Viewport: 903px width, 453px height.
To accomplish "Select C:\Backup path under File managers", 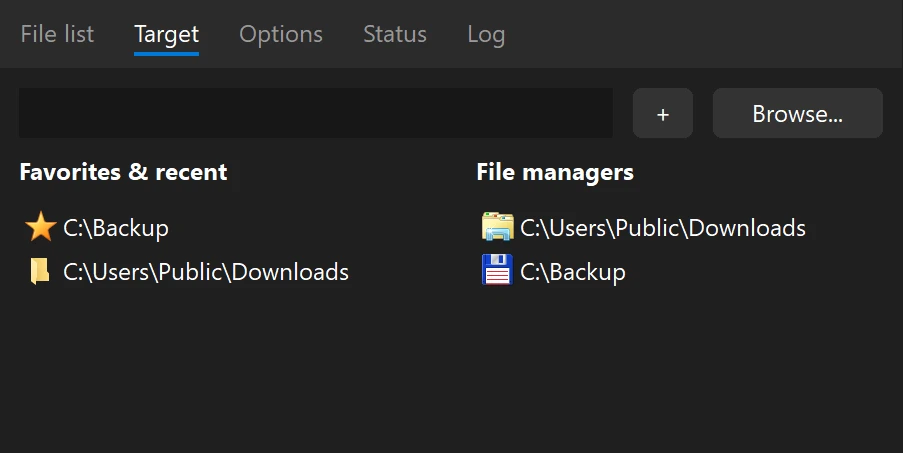I will 573,272.
